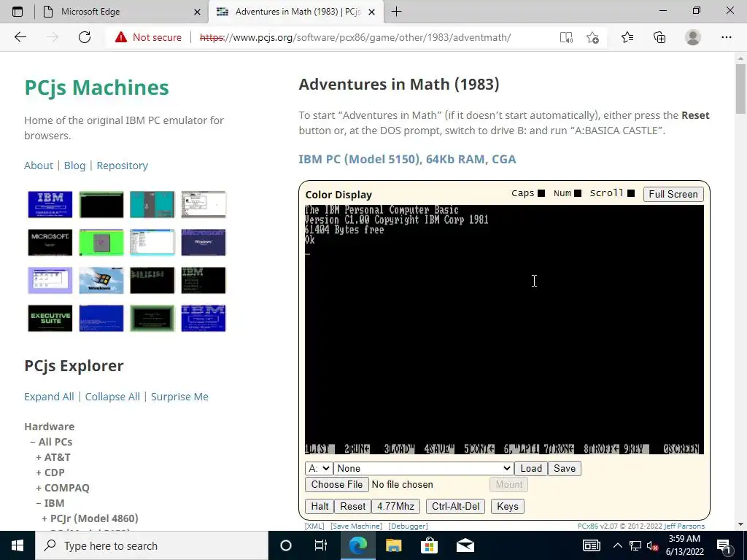
Task: Click the PCjs Machines title link
Action: 97,87
